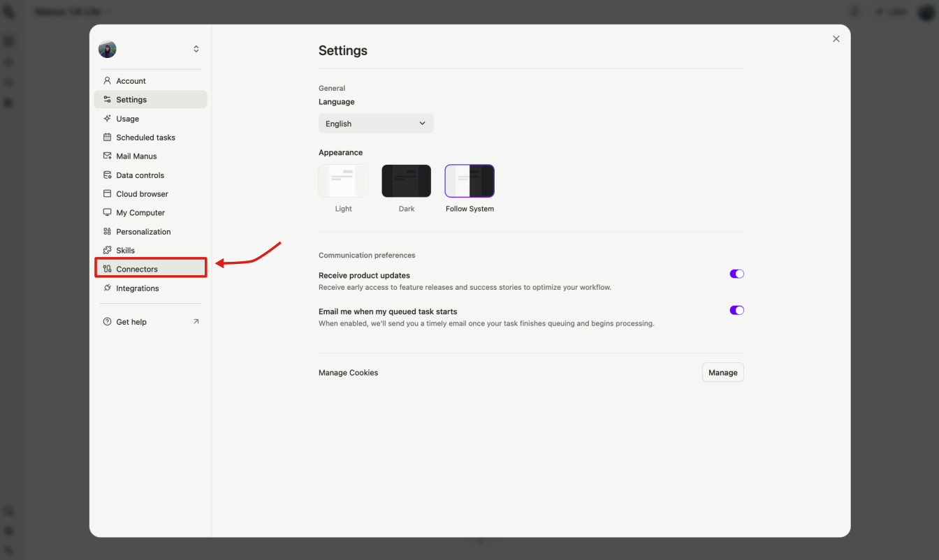939x560 pixels.
Task: Switch to the Account settings section
Action: click(x=131, y=80)
